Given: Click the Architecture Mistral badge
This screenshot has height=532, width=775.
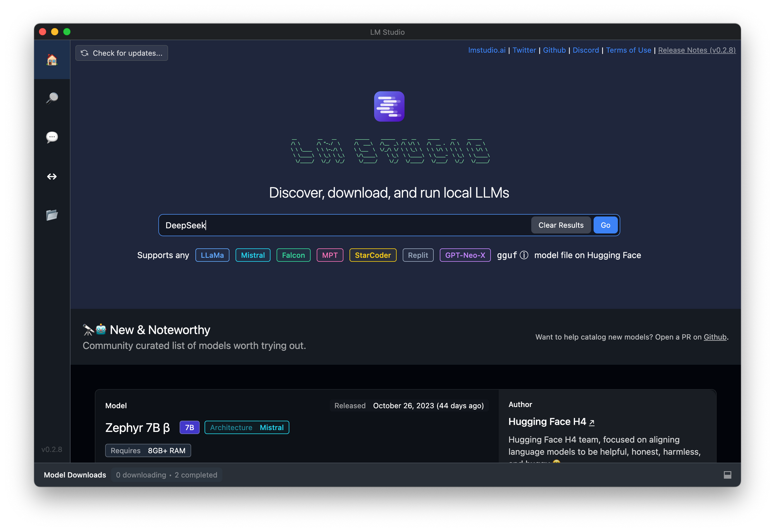Looking at the screenshot, I should click(x=247, y=427).
